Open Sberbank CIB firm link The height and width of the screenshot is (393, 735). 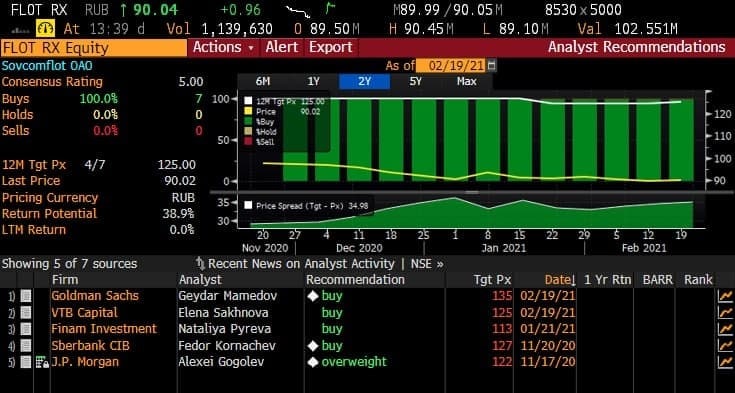coord(90,346)
